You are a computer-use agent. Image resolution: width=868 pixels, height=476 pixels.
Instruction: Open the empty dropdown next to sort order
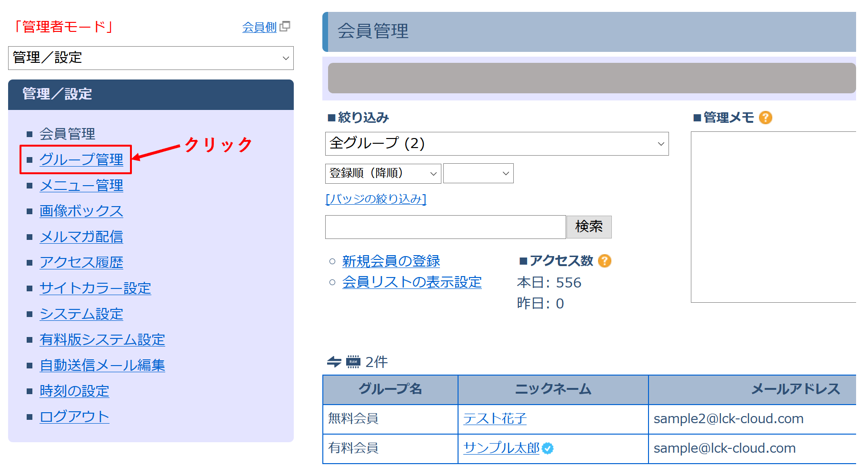click(479, 173)
